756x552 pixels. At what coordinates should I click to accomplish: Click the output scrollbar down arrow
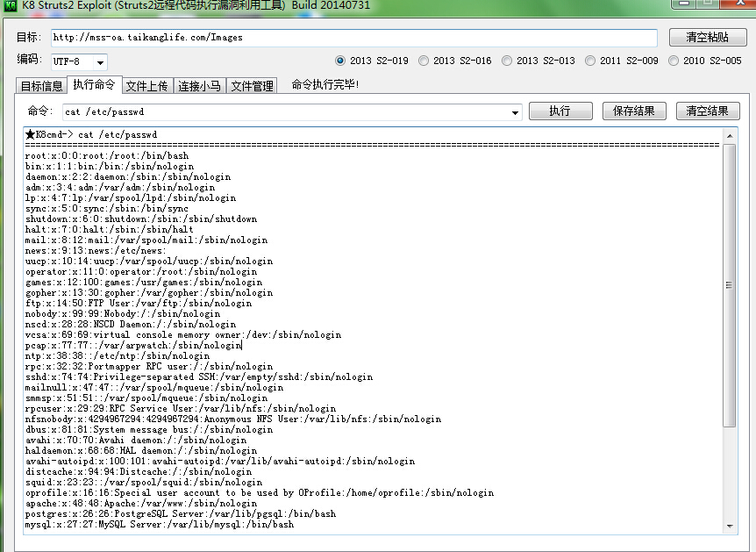(730, 526)
